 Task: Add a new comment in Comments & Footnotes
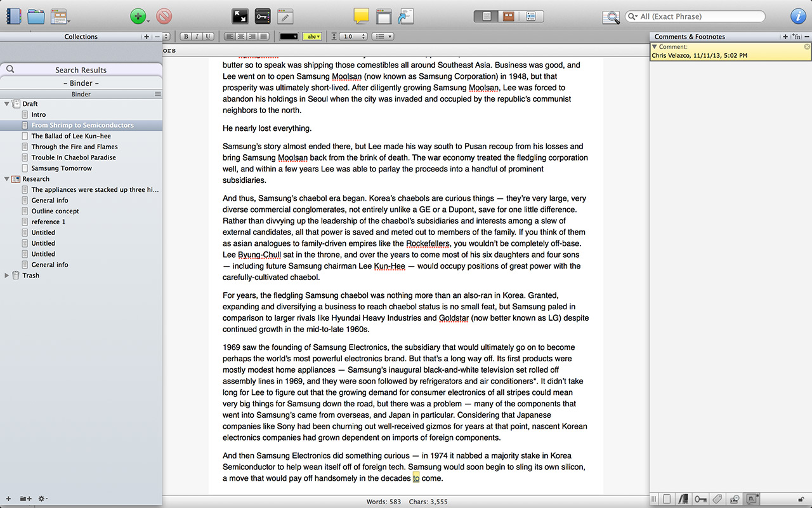pos(785,37)
